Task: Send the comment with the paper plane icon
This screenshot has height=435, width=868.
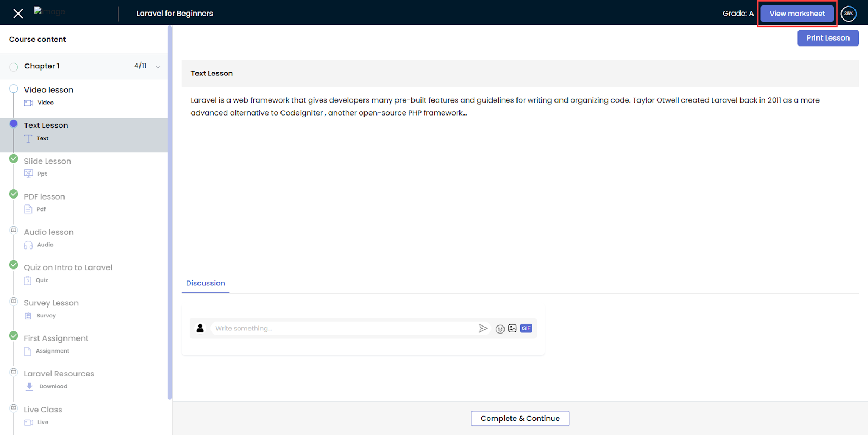Action: coord(483,328)
